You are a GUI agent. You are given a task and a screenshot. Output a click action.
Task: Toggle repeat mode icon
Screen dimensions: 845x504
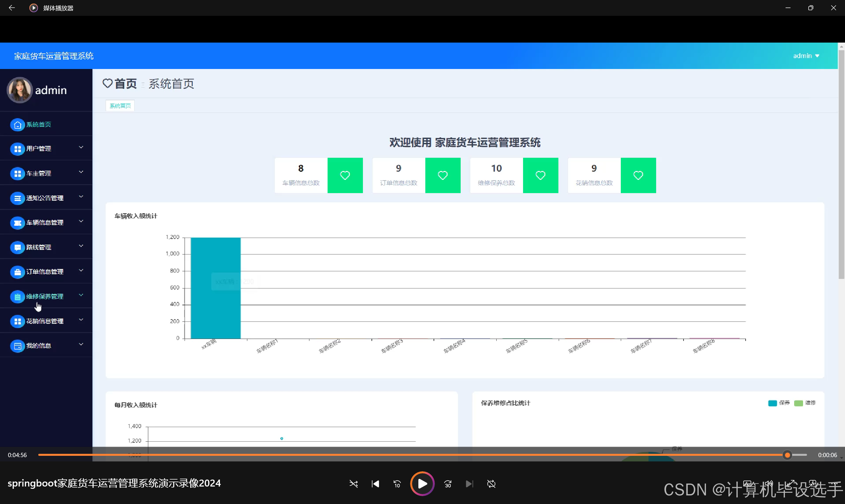point(491,484)
